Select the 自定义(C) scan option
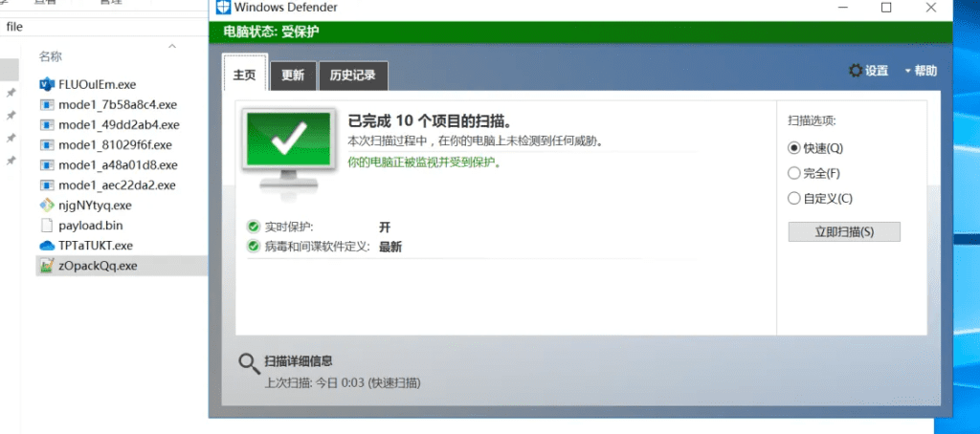This screenshot has width=980, height=434. point(820,199)
